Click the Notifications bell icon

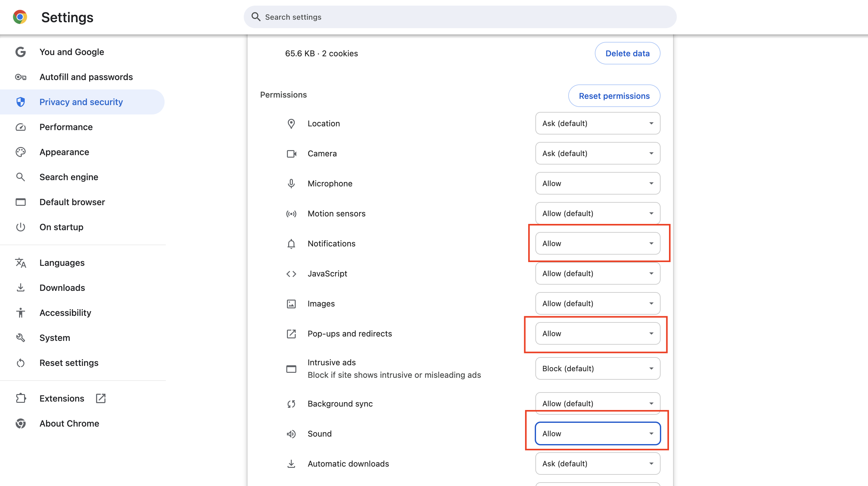pos(291,244)
